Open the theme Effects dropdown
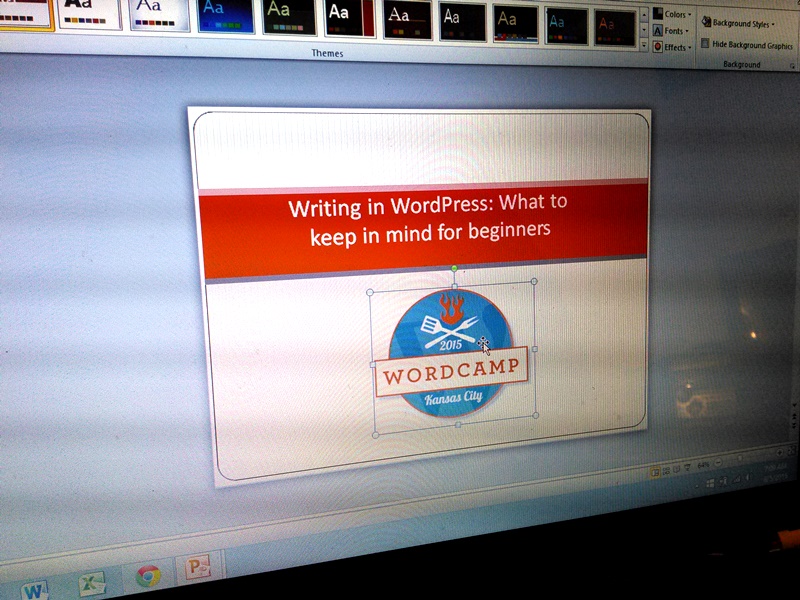Screen dimensions: 800x600 coord(673,47)
